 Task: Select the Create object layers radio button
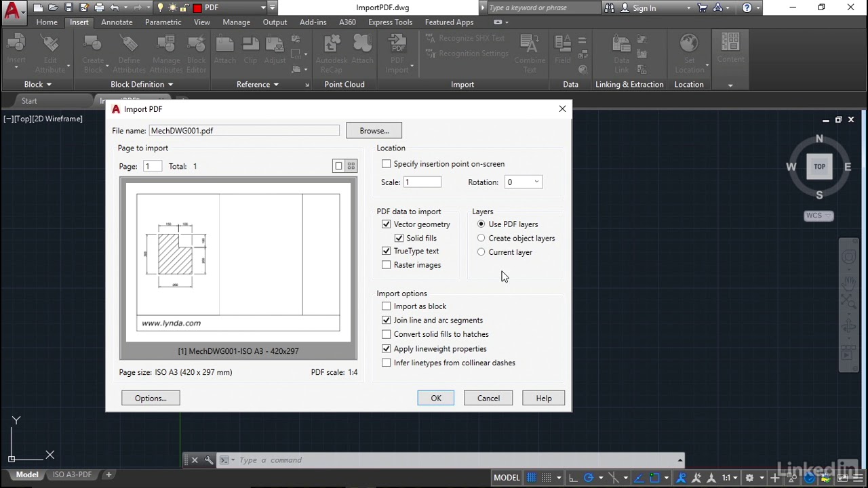coord(481,238)
